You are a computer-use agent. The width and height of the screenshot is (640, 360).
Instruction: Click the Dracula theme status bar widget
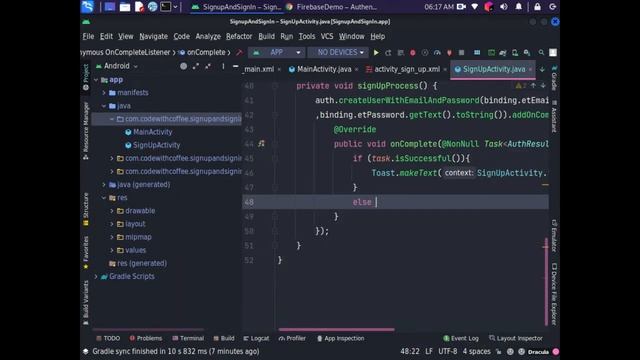click(538, 352)
